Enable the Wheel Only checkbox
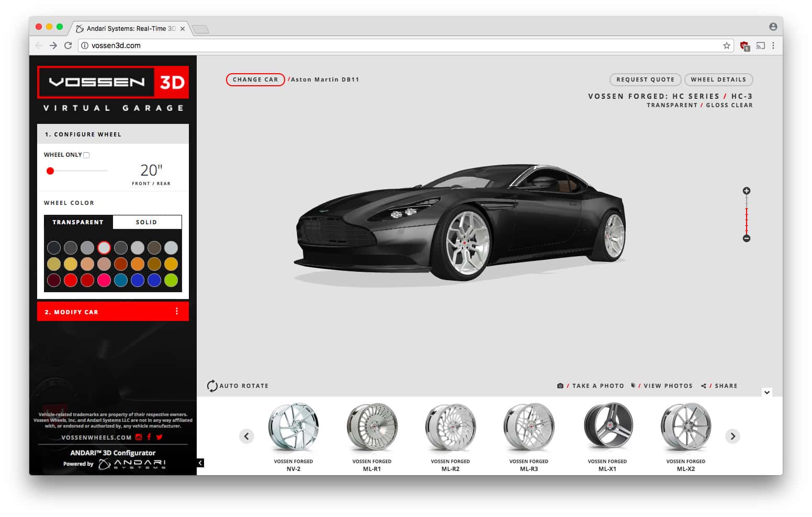Screen dimensions: 812x517 point(86,155)
